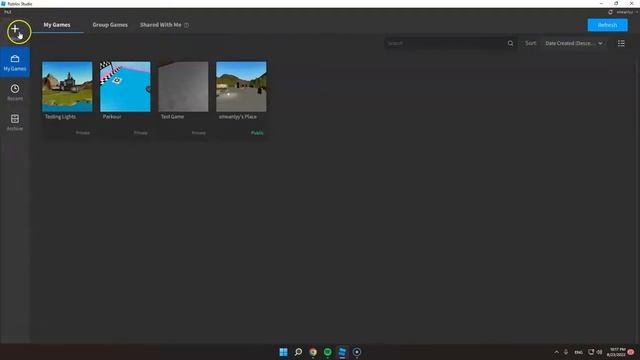The image size is (640, 360).
Task: Click the taskbar clock and date
Action: [x=616, y=352]
